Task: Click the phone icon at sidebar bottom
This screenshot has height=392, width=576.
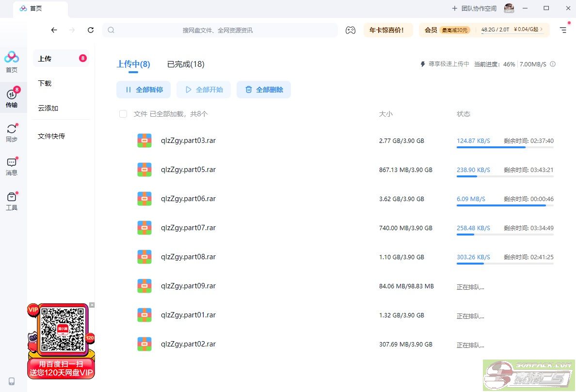Action: pyautogui.click(x=12, y=381)
